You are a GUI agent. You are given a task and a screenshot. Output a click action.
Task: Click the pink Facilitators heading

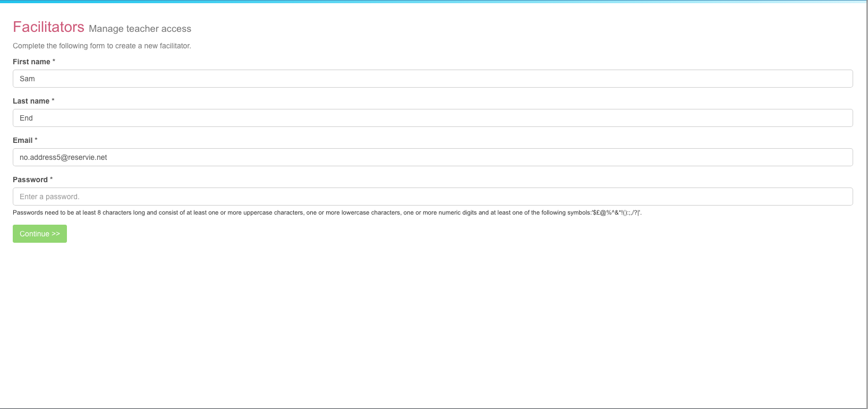[48, 27]
